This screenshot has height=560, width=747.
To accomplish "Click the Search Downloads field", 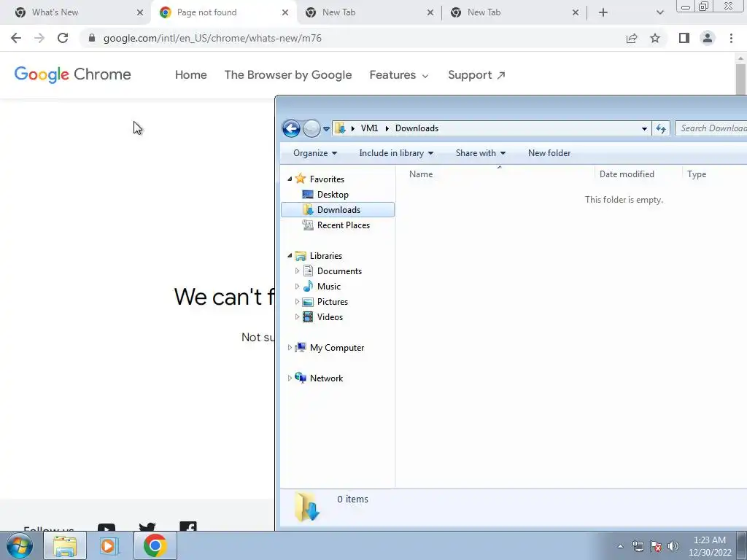I will pyautogui.click(x=711, y=128).
